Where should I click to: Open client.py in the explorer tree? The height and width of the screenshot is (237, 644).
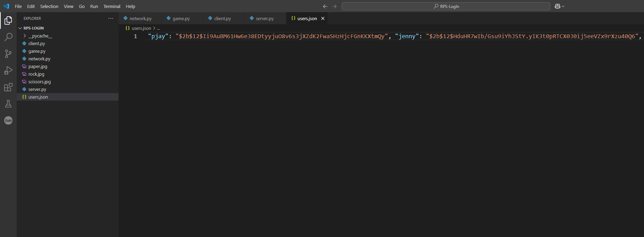(x=68, y=43)
